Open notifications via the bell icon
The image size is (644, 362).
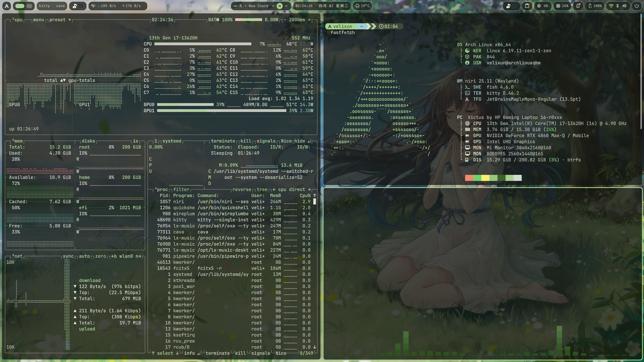(578, 6)
